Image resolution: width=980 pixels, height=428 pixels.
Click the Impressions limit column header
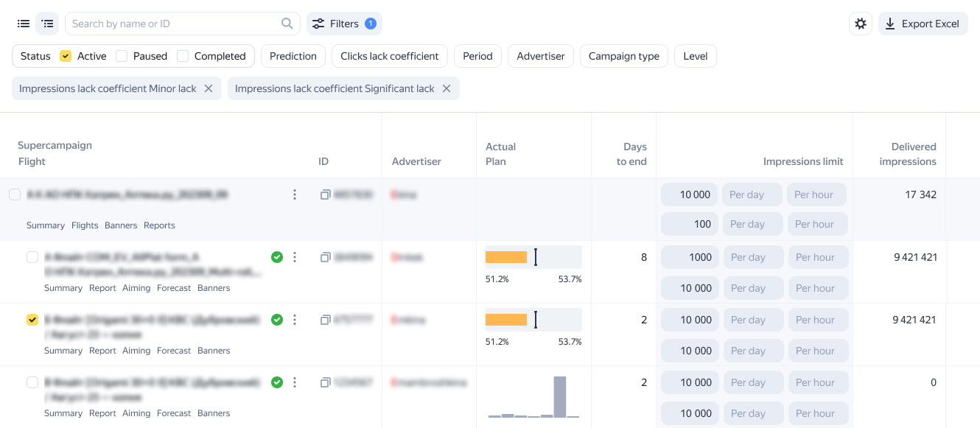click(803, 161)
